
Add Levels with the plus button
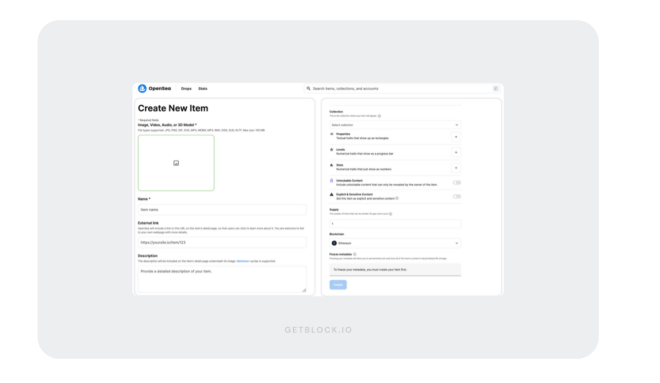click(x=456, y=152)
